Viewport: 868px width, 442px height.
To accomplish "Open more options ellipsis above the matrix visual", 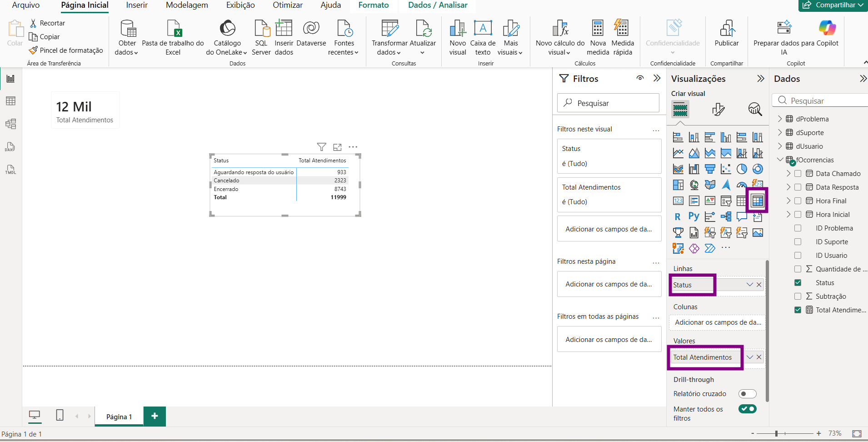I will pos(353,147).
